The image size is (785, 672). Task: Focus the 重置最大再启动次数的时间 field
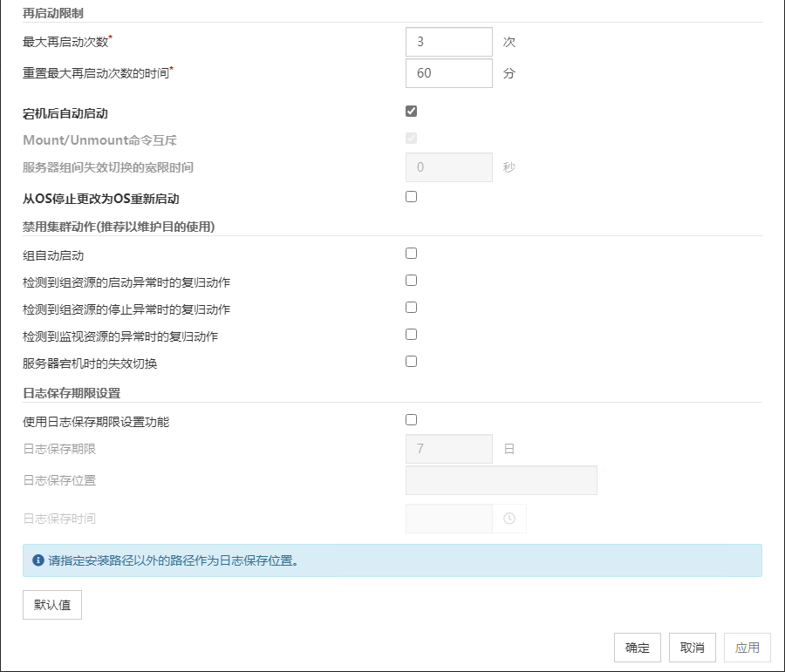coord(449,73)
